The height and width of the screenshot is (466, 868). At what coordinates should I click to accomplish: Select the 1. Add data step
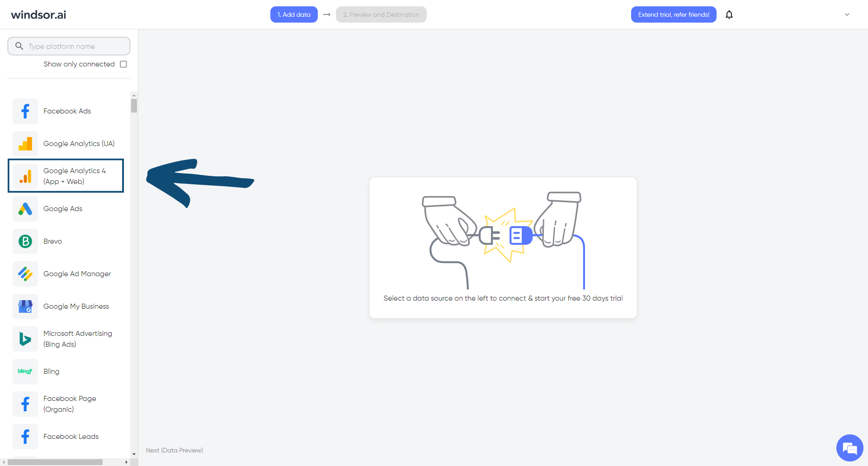click(x=294, y=14)
